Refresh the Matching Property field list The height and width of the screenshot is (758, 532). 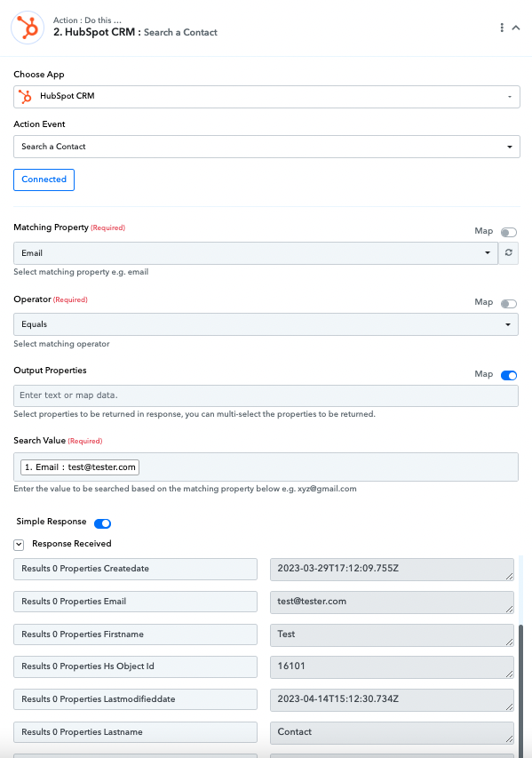(x=508, y=253)
